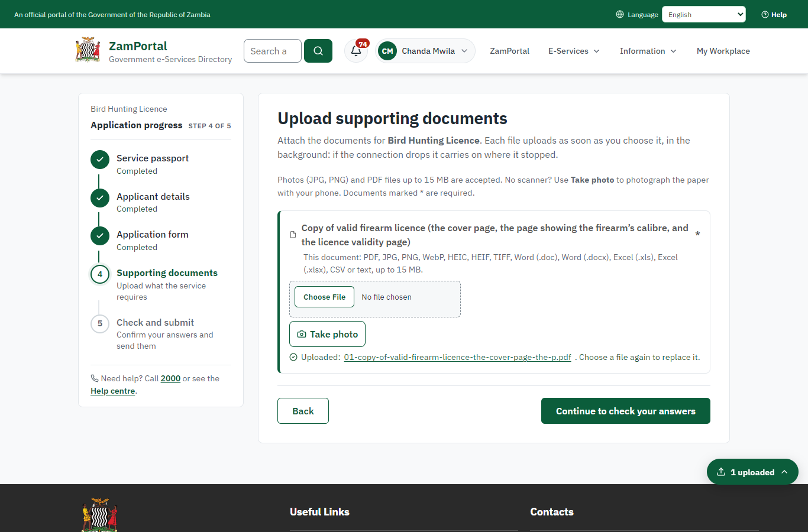Viewport: 808px width, 532px height.
Task: Click the Useful Links footer heading
Action: click(319, 512)
